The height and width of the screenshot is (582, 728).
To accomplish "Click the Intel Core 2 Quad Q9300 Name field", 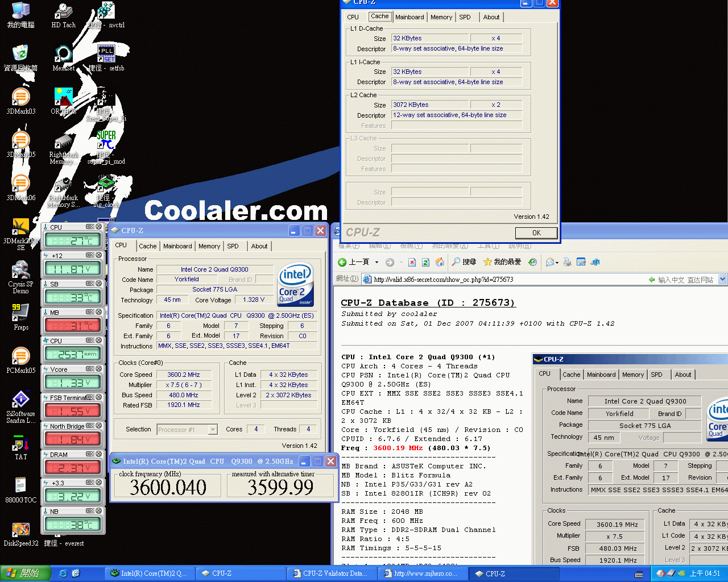I will (214, 269).
